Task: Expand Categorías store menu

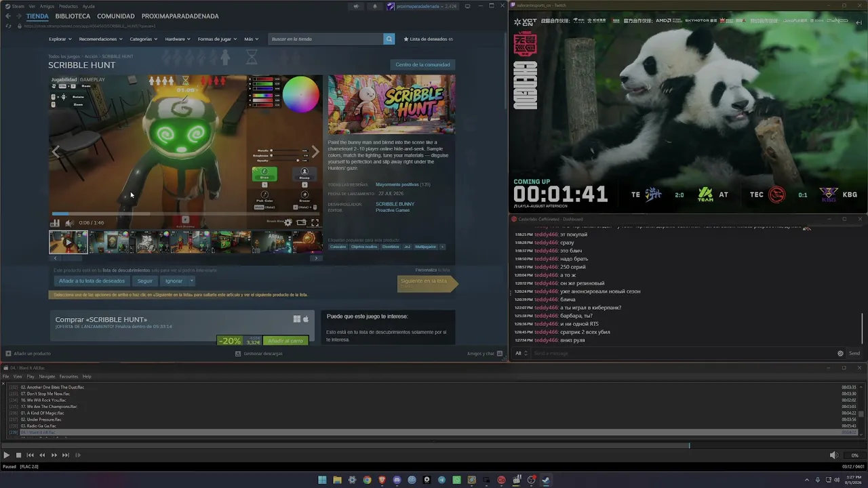Action: pyautogui.click(x=143, y=39)
